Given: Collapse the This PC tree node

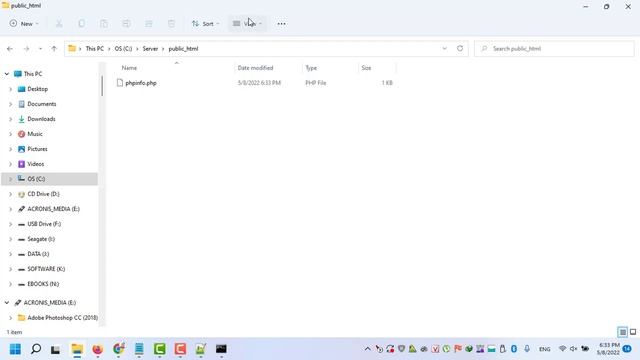Looking at the screenshot, I should [7, 74].
